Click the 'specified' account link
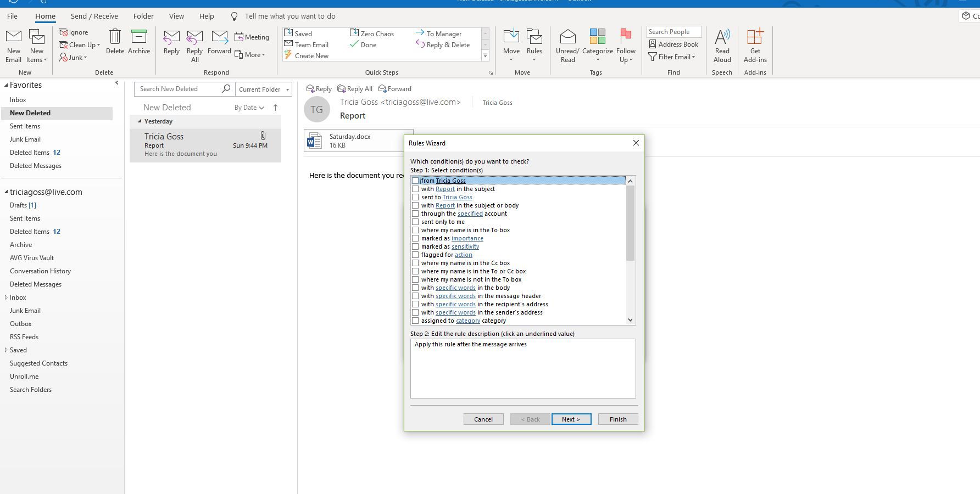The width and height of the screenshot is (980, 494). pos(470,214)
